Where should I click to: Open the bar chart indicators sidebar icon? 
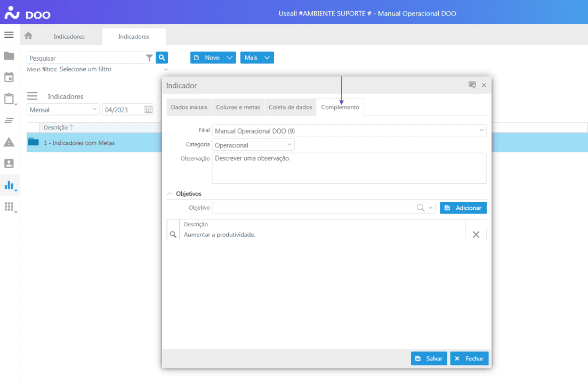9,185
